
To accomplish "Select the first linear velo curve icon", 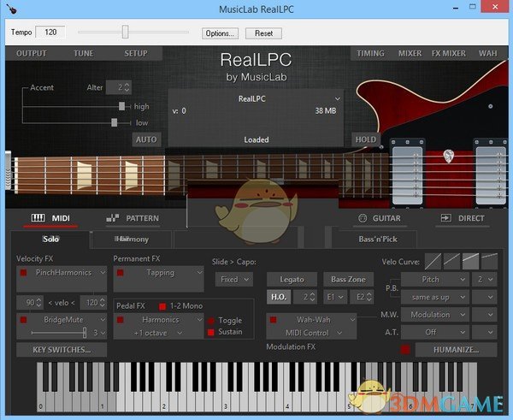I will (x=433, y=261).
